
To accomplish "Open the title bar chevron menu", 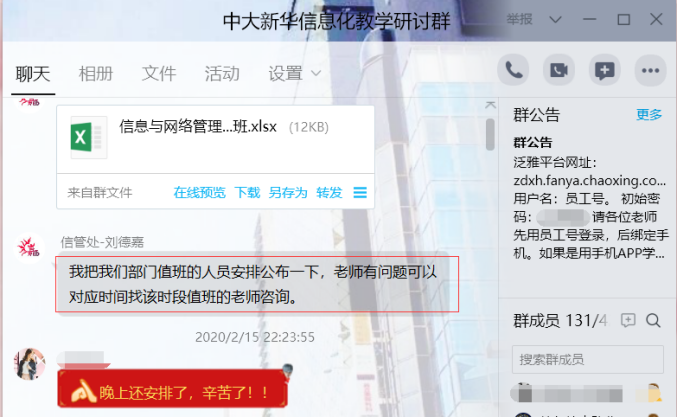I will [x=555, y=19].
